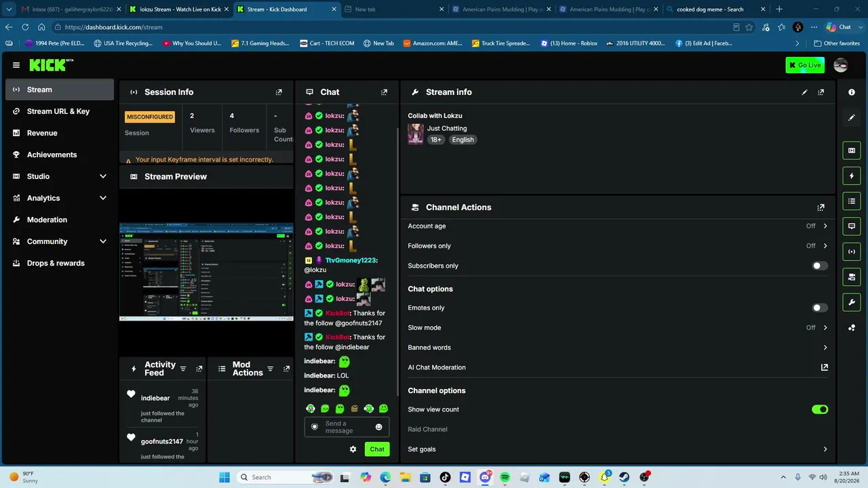Image resolution: width=868 pixels, height=488 pixels.
Task: Open Spotify from the taskbar
Action: (x=505, y=477)
